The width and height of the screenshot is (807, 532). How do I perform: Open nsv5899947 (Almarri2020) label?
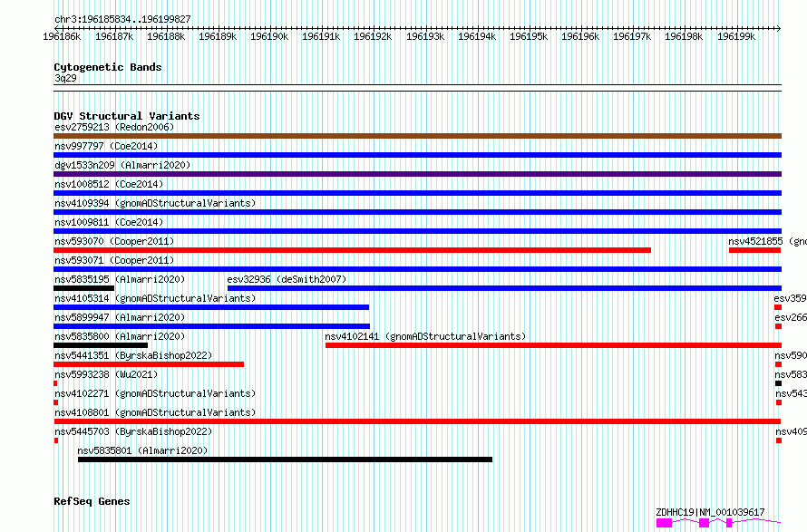coord(120,317)
